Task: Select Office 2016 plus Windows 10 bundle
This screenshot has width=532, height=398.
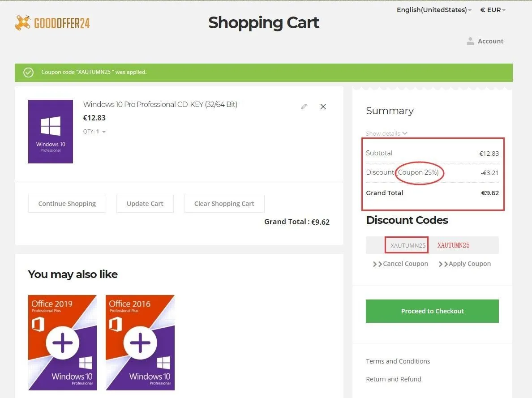Action: [x=140, y=342]
